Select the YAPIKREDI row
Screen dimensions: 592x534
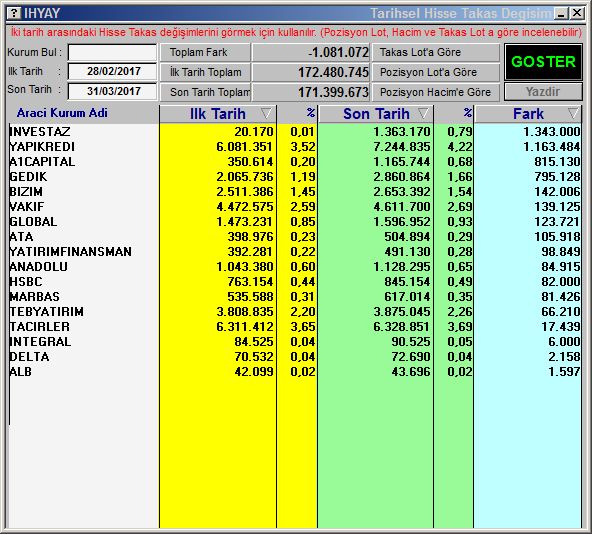click(295, 147)
